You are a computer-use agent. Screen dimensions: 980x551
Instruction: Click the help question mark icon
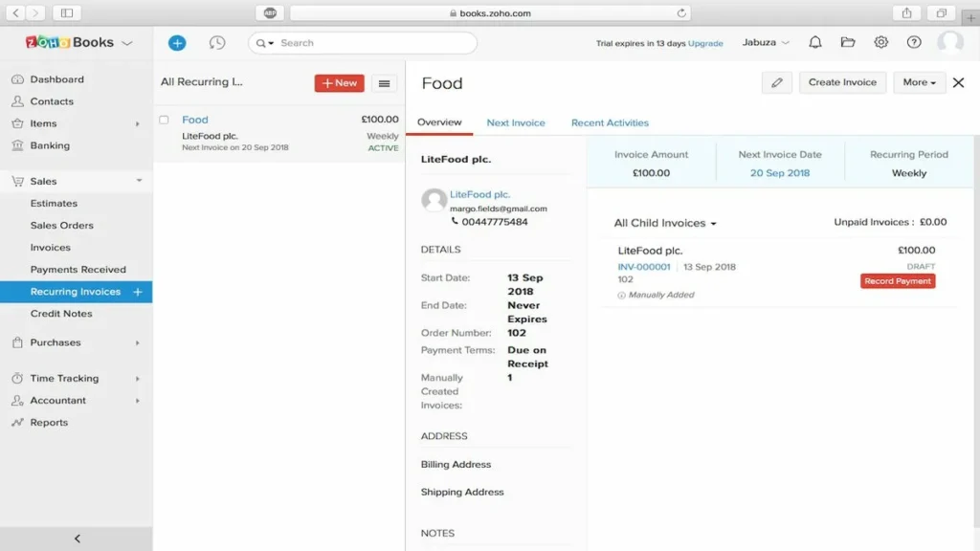pyautogui.click(x=914, y=43)
